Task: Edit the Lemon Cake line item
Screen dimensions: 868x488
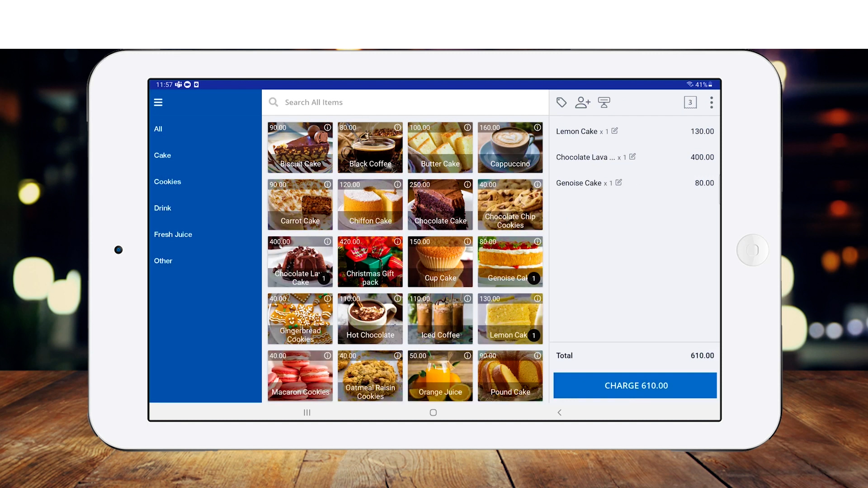Action: (x=615, y=131)
